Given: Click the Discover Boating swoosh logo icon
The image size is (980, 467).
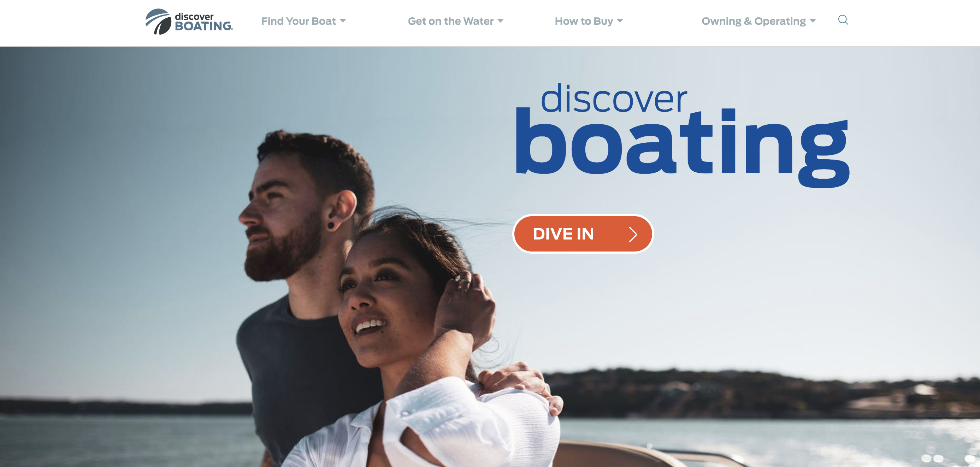Looking at the screenshot, I should (158, 22).
